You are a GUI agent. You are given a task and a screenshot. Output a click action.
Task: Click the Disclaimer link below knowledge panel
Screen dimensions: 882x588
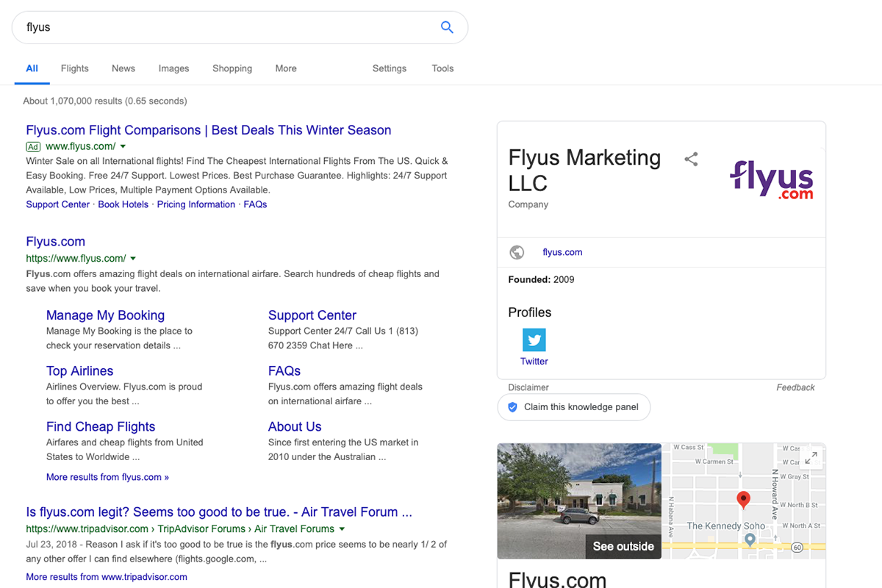coord(528,387)
